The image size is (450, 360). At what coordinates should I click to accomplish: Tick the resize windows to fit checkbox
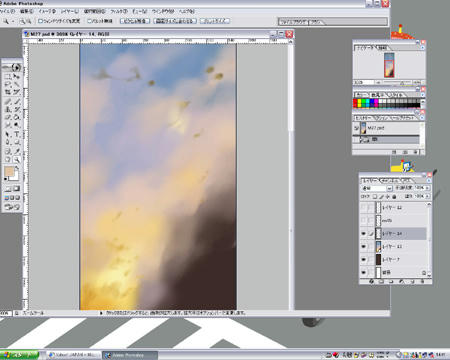click(x=40, y=21)
